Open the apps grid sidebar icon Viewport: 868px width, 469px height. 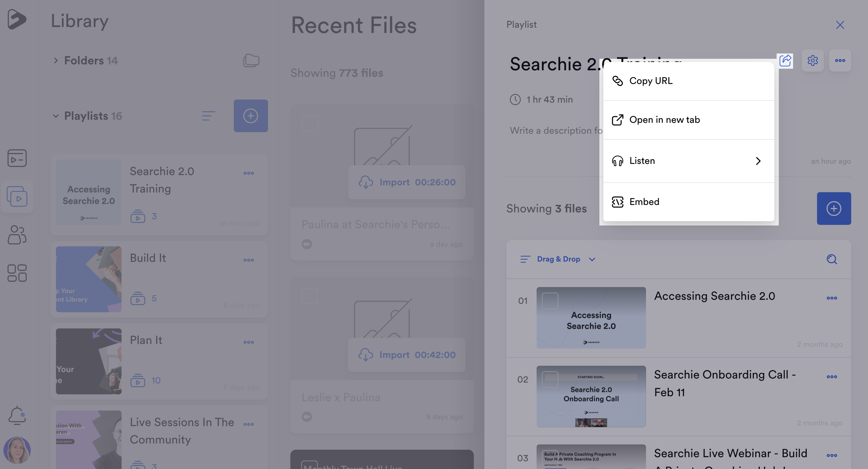click(x=17, y=273)
